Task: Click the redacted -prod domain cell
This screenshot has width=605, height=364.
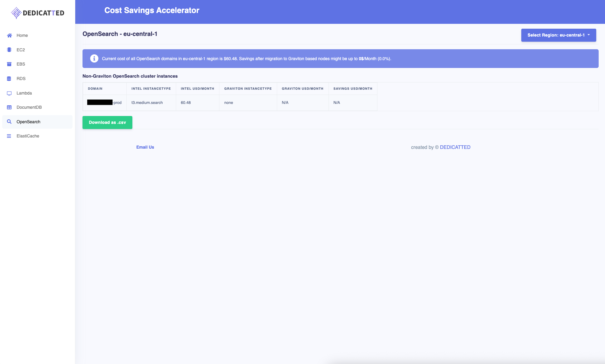Action: tap(105, 103)
